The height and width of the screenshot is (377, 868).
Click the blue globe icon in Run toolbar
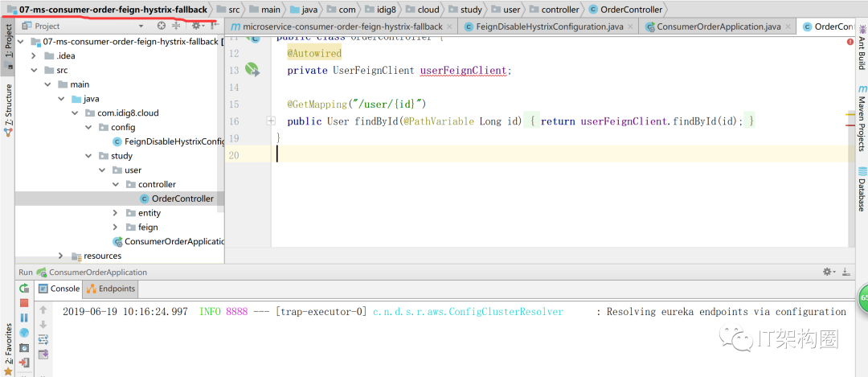point(24,333)
